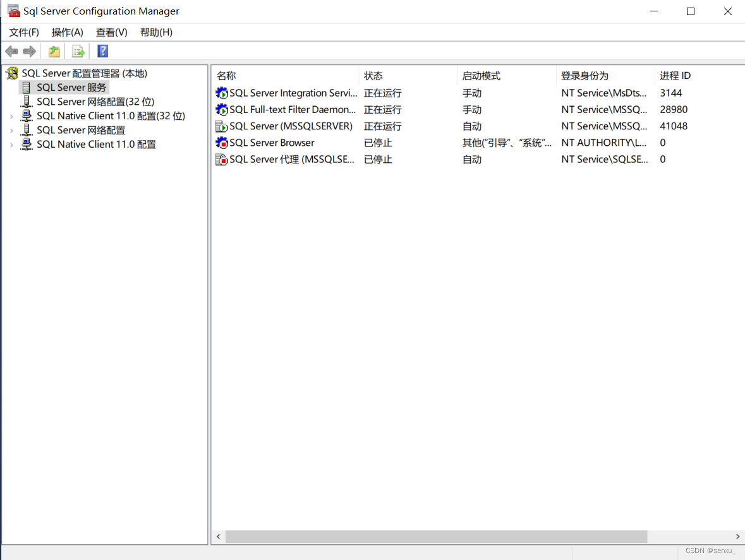The height and width of the screenshot is (560, 745).
Task: Click the stopped SQL Server 代理 service icon
Action: 221,160
